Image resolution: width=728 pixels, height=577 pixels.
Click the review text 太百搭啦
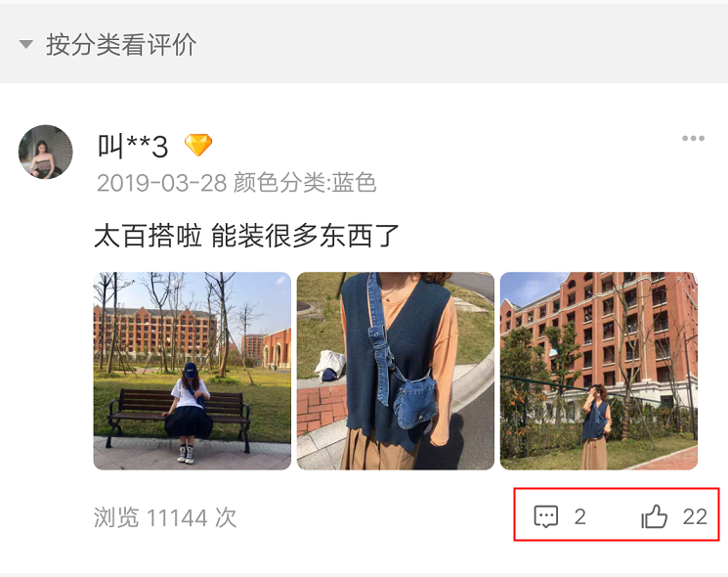(149, 236)
